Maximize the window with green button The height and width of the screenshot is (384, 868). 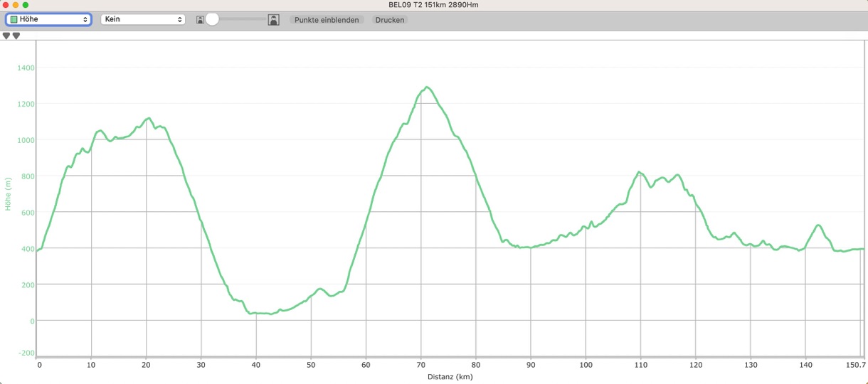click(x=26, y=5)
